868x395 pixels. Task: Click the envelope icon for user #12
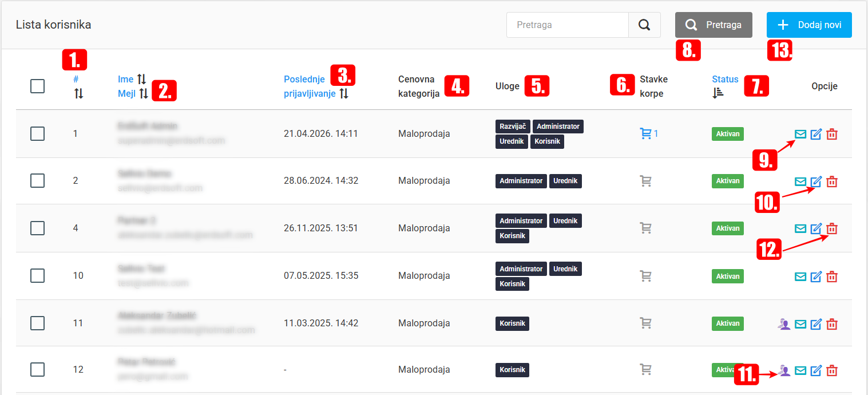(800, 370)
